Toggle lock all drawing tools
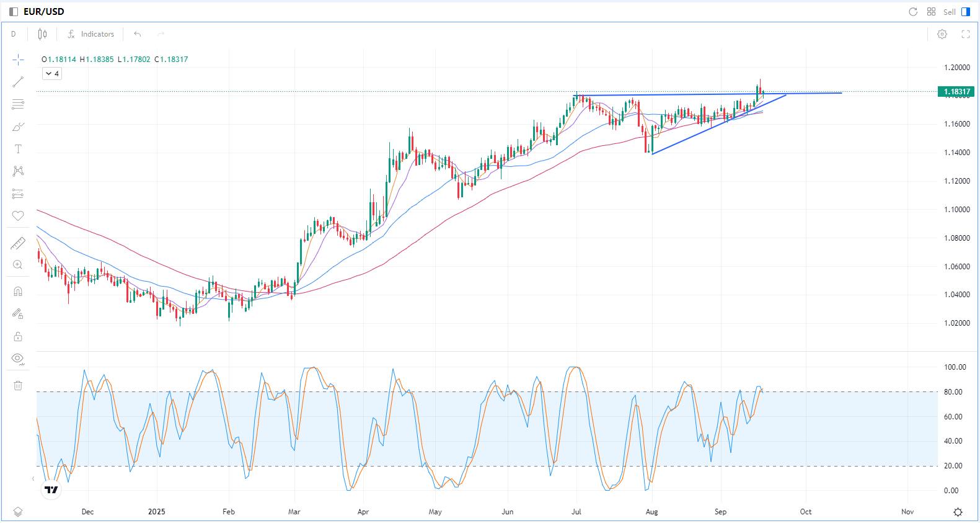This screenshot has width=980, height=523. 18,336
